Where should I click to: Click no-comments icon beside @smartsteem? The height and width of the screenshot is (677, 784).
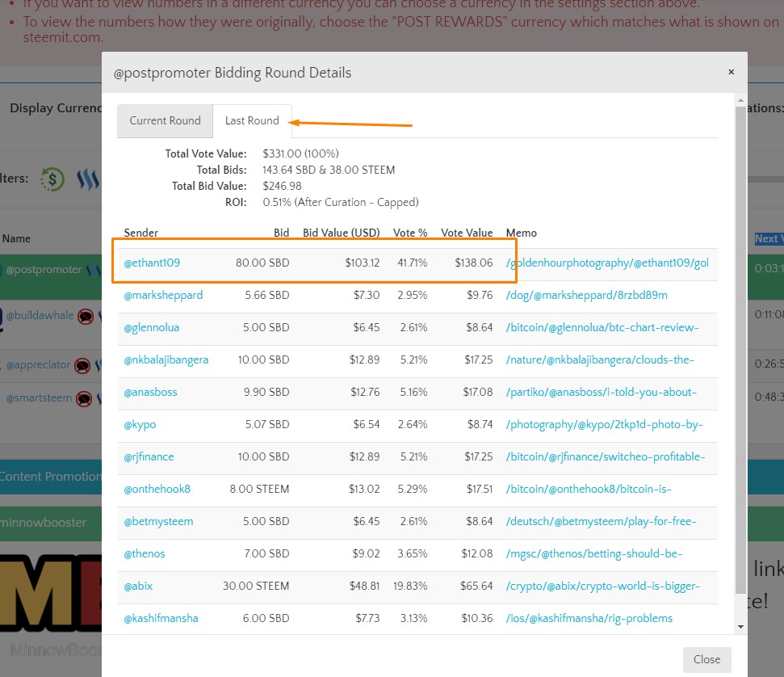(x=84, y=398)
